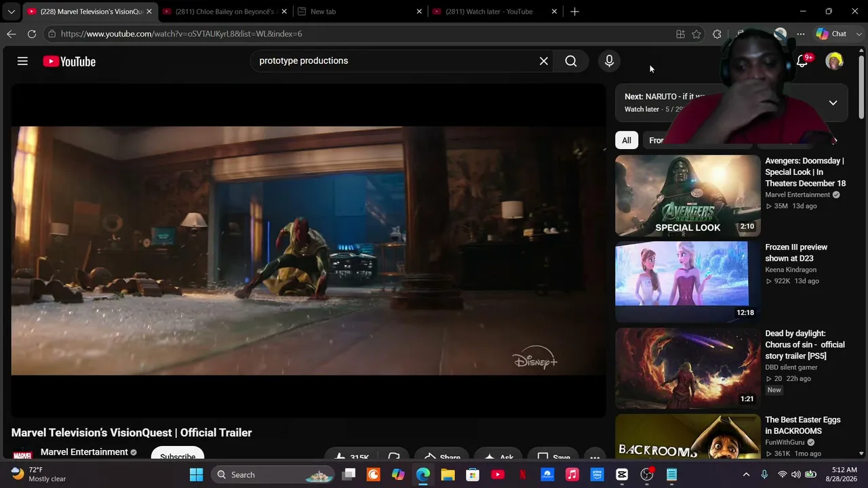This screenshot has height=488, width=868.
Task: Click Marvel channel avatar below video
Action: click(22, 454)
